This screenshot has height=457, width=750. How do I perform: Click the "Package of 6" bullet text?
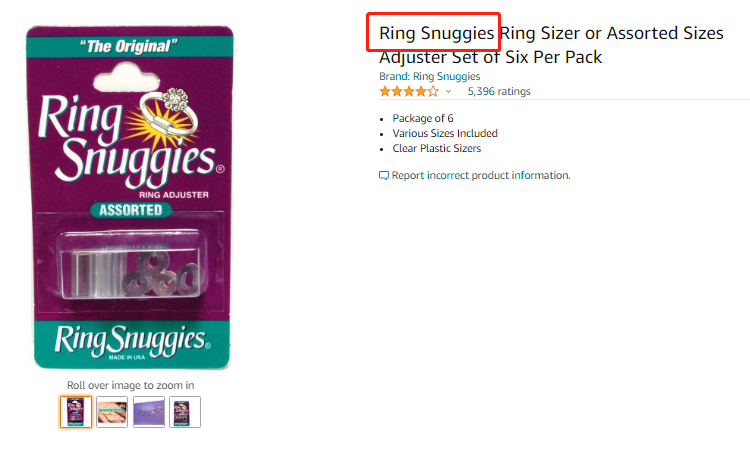click(x=423, y=118)
